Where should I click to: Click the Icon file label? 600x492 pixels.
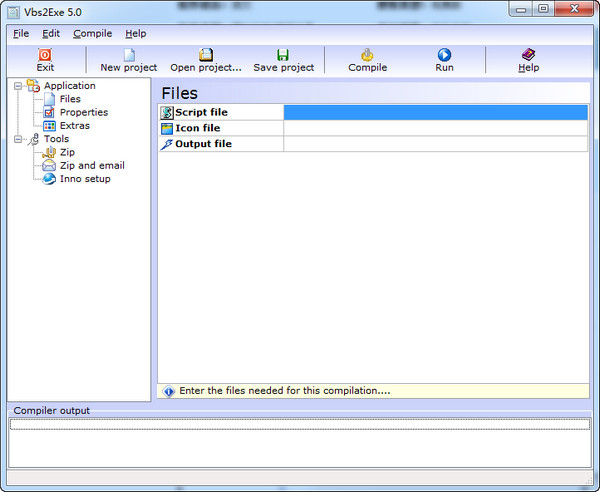click(198, 128)
